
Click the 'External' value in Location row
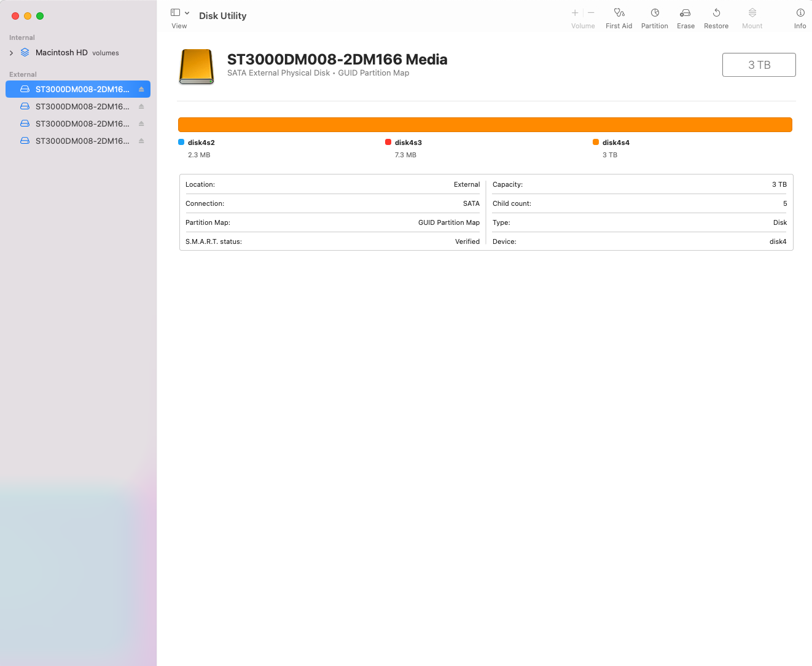pyautogui.click(x=467, y=184)
